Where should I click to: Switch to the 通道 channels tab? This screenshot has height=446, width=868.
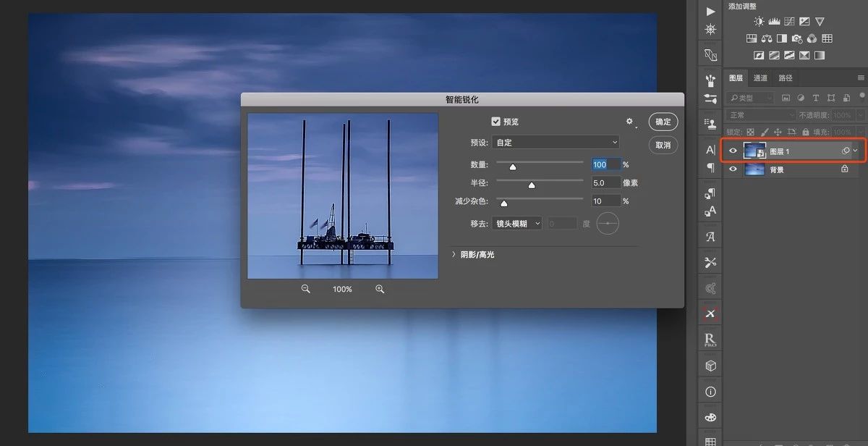[760, 78]
